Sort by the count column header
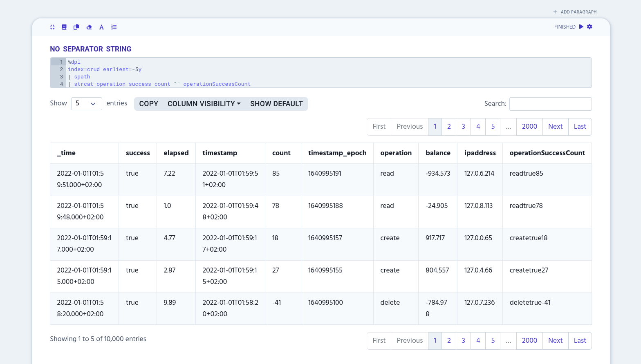 point(283,153)
